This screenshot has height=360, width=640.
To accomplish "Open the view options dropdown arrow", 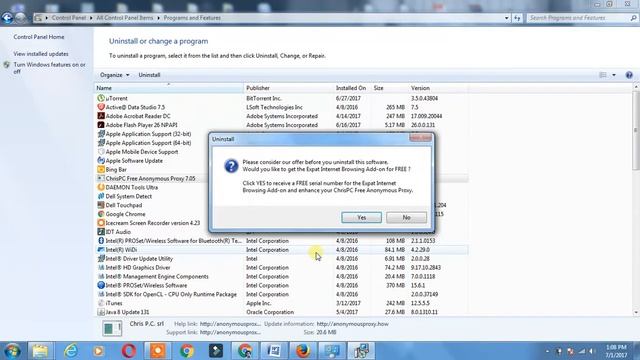I will pyautogui.click(x=614, y=75).
